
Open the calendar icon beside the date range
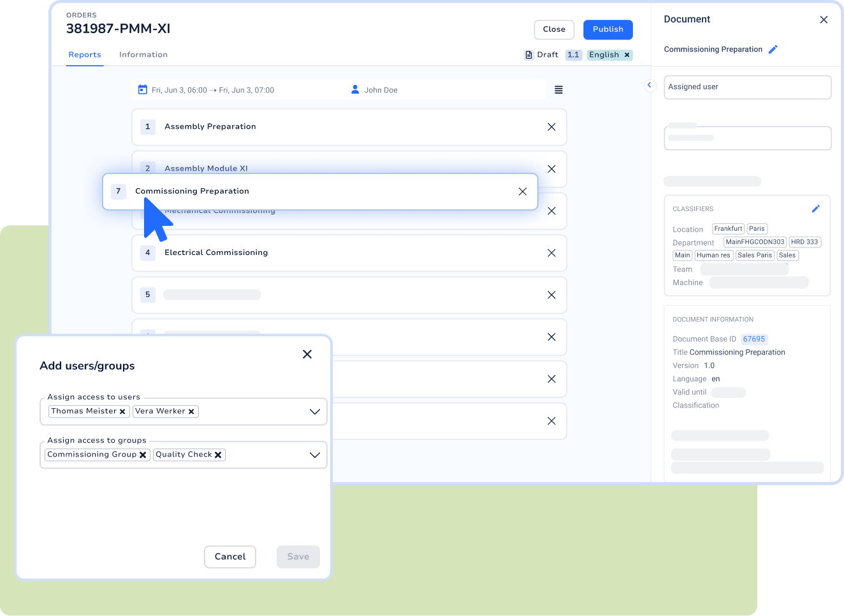click(143, 89)
